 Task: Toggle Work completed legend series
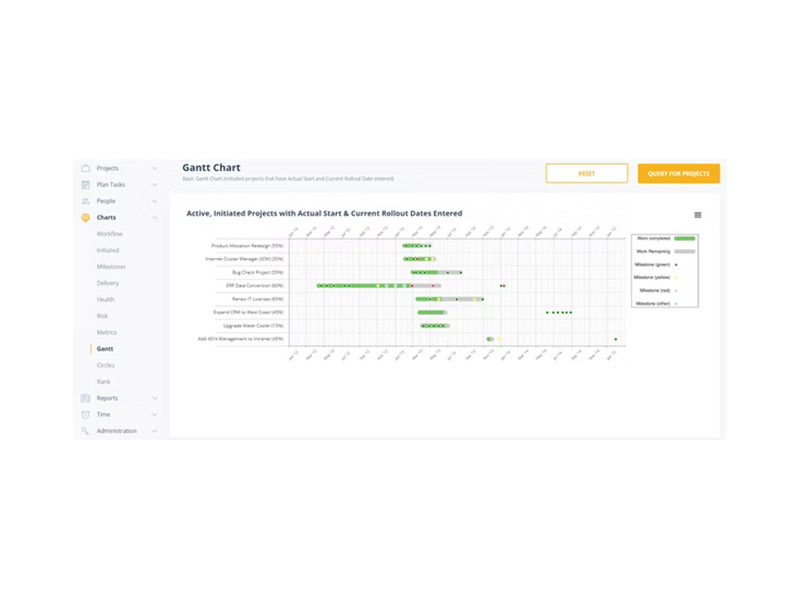coord(665,238)
